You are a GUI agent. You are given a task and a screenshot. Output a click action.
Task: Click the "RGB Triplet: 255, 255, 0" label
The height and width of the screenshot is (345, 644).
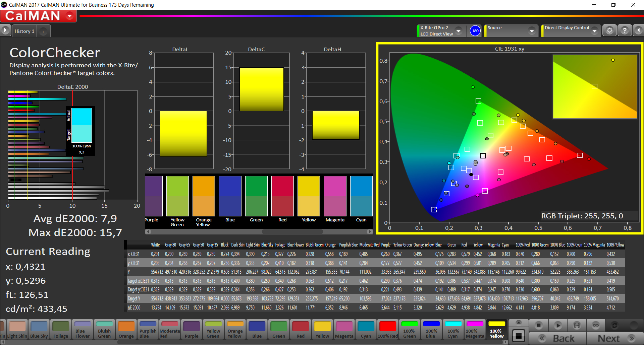(582, 216)
